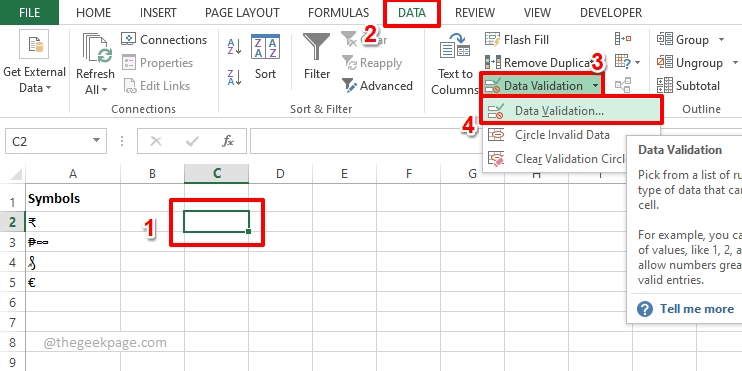Select the DATA ribbon tab

[x=412, y=13]
